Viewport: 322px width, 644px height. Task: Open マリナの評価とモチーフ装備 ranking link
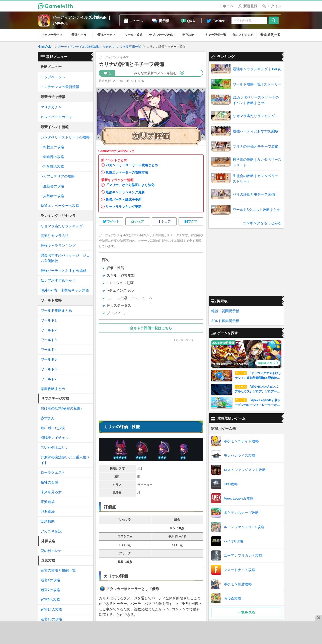click(x=256, y=146)
